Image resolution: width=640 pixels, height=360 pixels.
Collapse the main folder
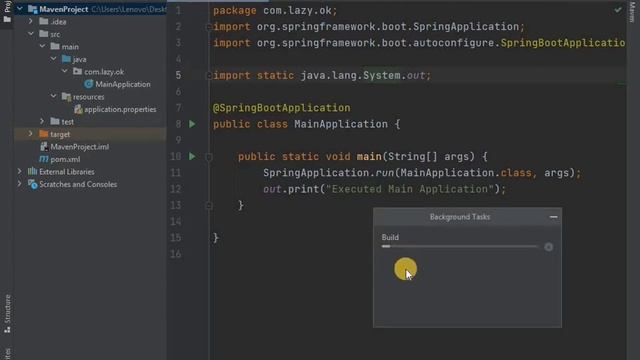[42, 46]
